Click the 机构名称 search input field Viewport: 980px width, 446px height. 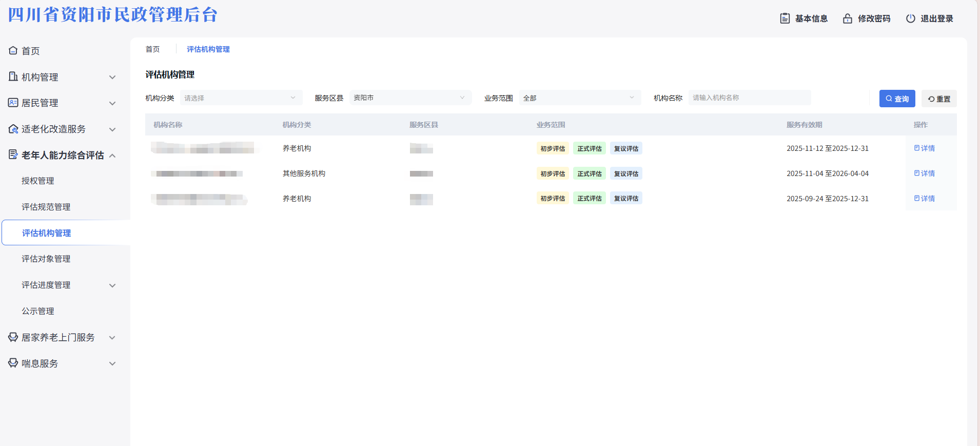click(x=749, y=98)
